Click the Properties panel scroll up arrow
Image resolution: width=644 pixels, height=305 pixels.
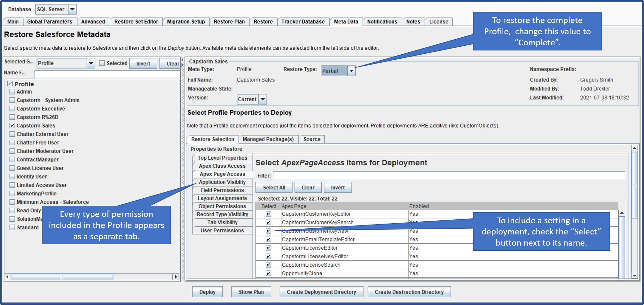pos(634,149)
